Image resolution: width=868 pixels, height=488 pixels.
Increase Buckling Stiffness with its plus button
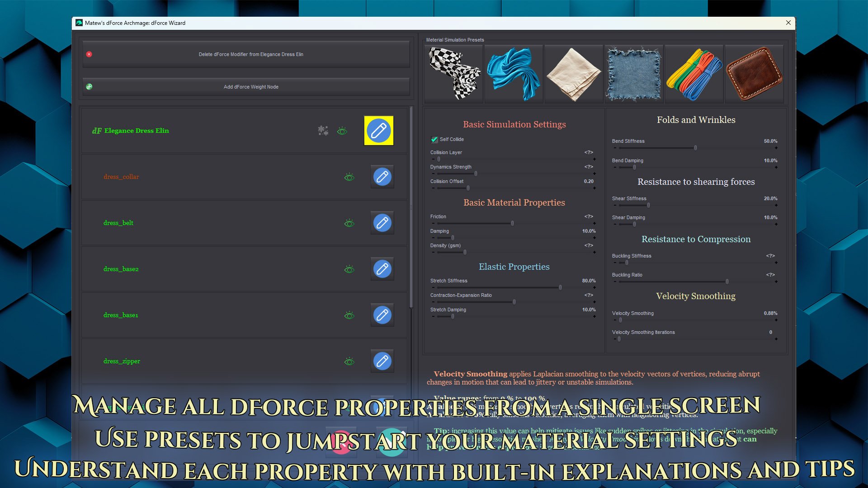[776, 263]
